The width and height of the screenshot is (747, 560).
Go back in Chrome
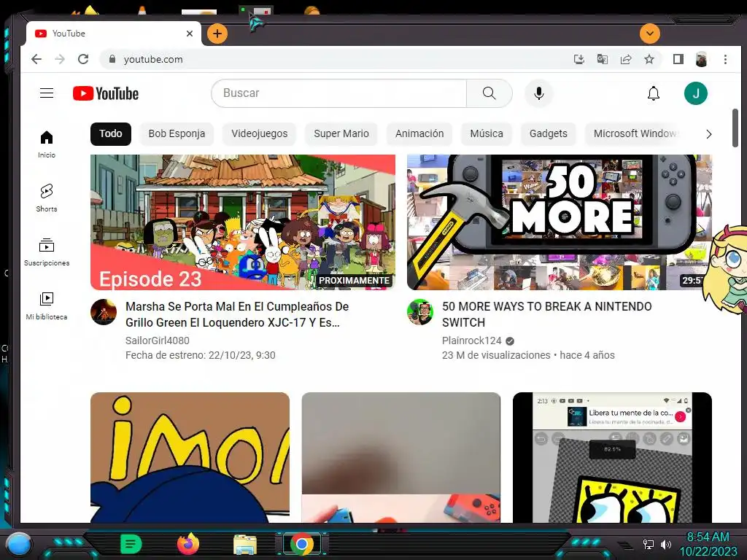point(36,59)
